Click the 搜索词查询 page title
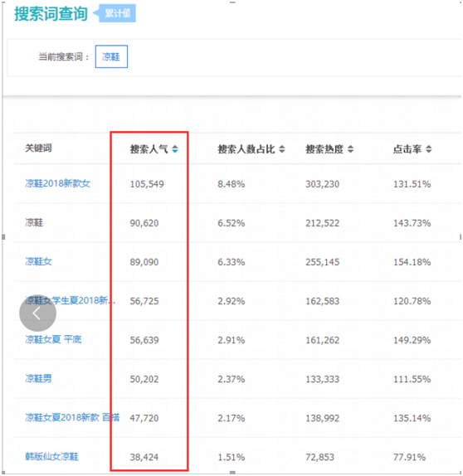The width and height of the screenshot is (463, 476). coord(51,13)
